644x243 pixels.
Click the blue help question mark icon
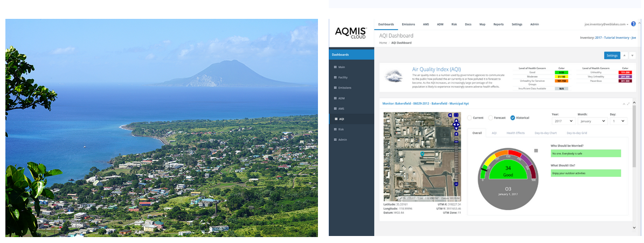point(633,24)
